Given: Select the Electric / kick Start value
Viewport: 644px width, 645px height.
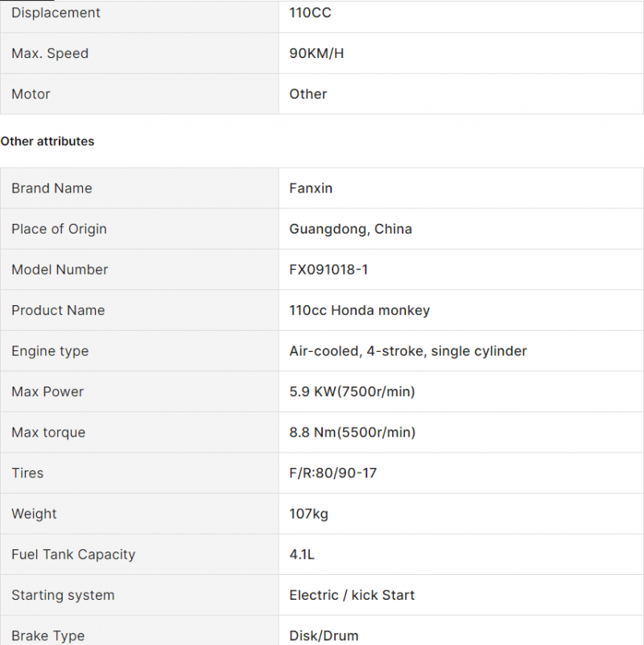Looking at the screenshot, I should (x=352, y=595).
